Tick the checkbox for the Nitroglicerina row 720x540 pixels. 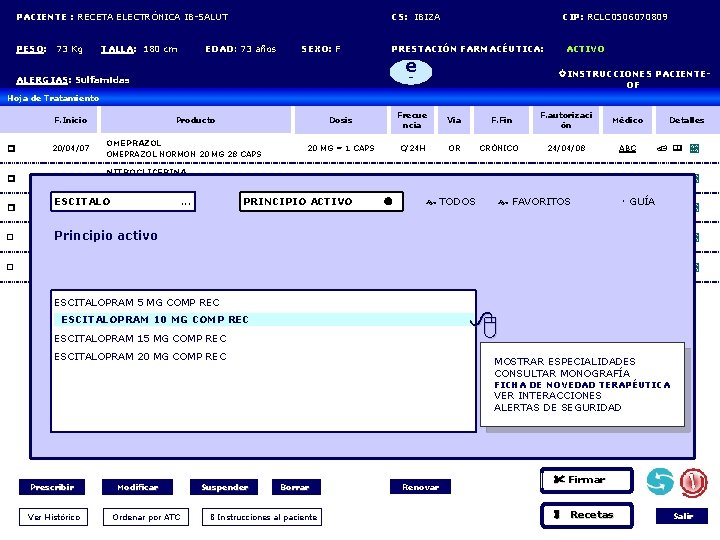(x=11, y=178)
